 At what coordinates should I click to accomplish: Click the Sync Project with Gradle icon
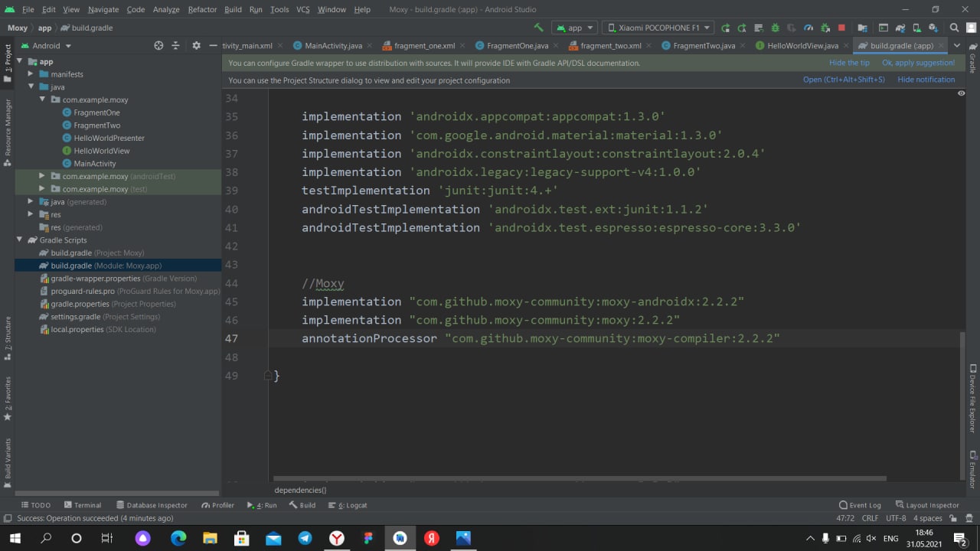click(900, 28)
